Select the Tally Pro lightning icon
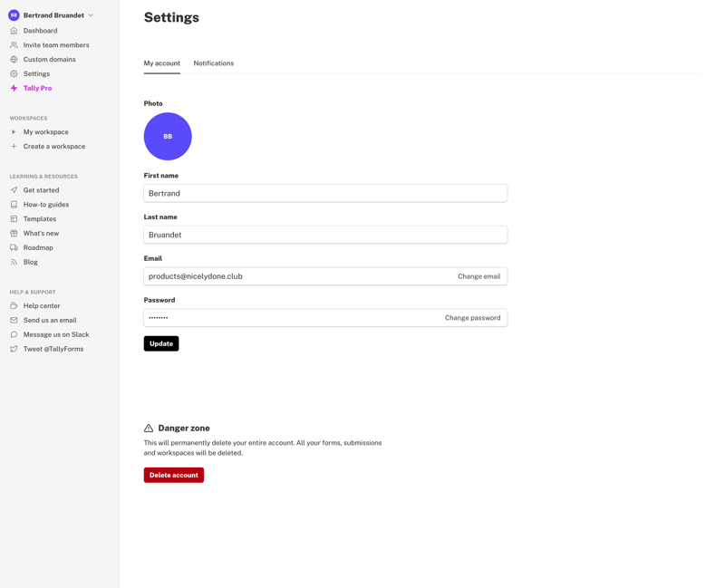This screenshot has height=588, width=725. click(14, 88)
